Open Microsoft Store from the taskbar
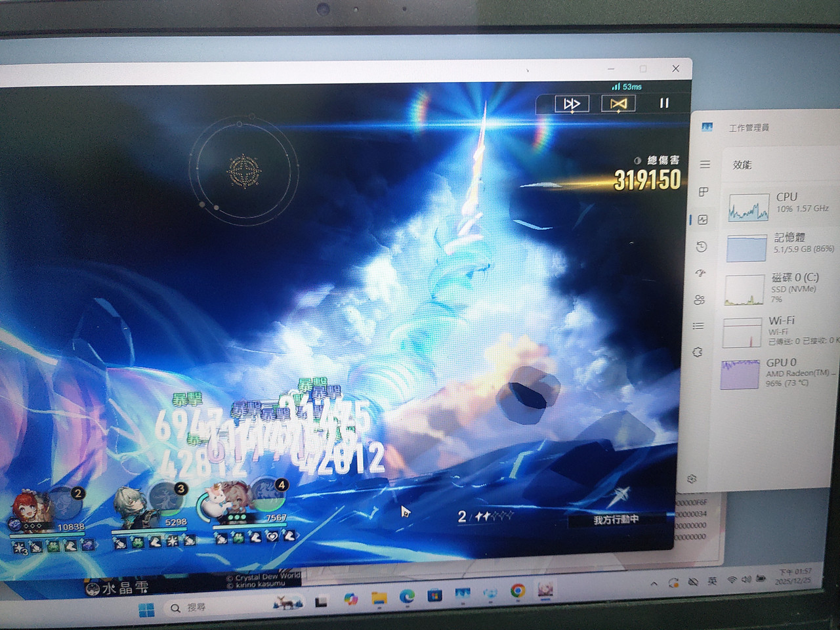This screenshot has width=840, height=630. point(434,595)
